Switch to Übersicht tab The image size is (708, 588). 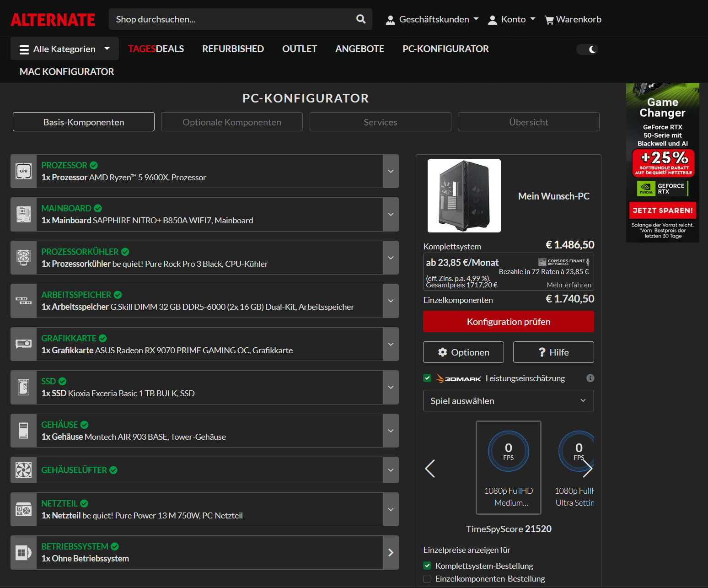click(x=529, y=122)
